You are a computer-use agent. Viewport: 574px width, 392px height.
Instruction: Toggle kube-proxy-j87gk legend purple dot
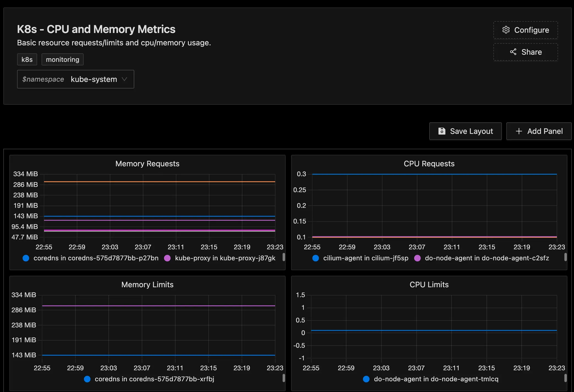click(x=167, y=258)
